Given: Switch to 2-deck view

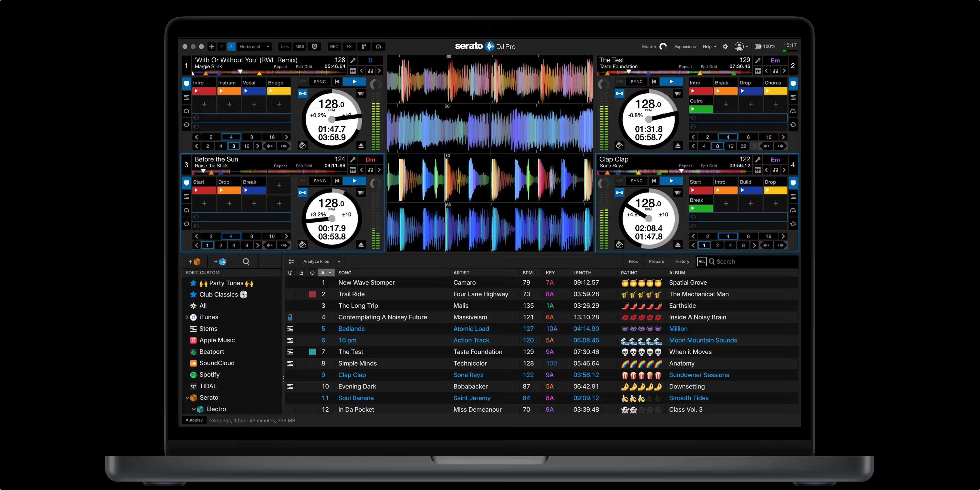Looking at the screenshot, I should (x=221, y=46).
